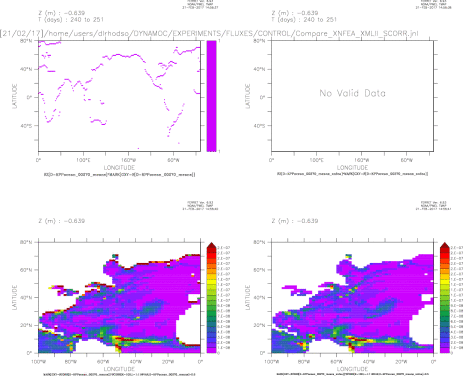Viewport: 463px width, 376px height.
Task: Click the 'No Valid Data' text
Action: [352, 93]
